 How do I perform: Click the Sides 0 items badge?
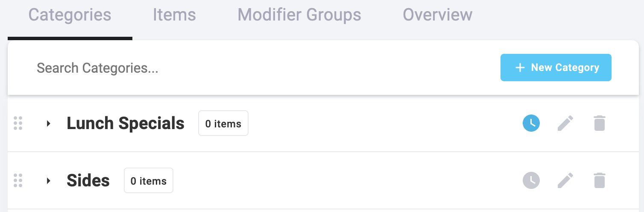click(x=148, y=181)
